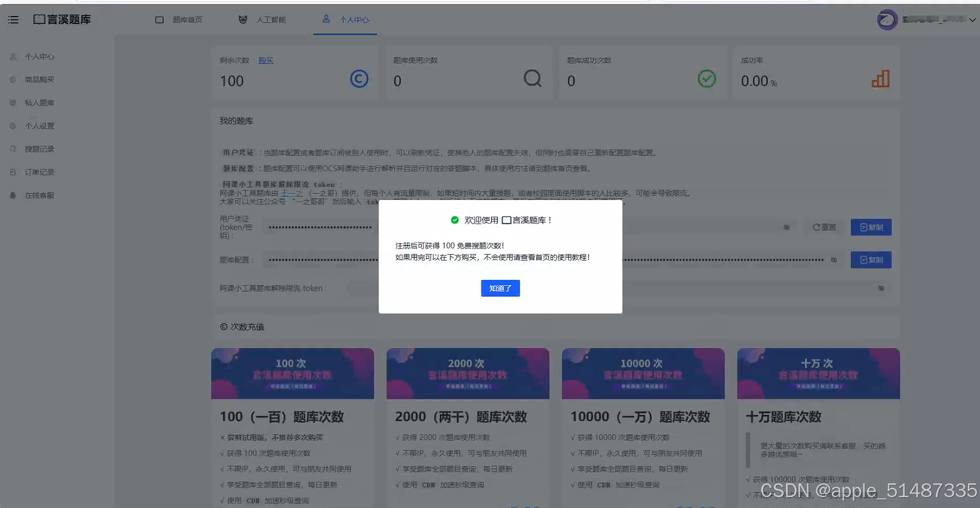980x508 pixels.
Task: Click the magnifier icon in 题库使用次数 card
Action: point(532,79)
